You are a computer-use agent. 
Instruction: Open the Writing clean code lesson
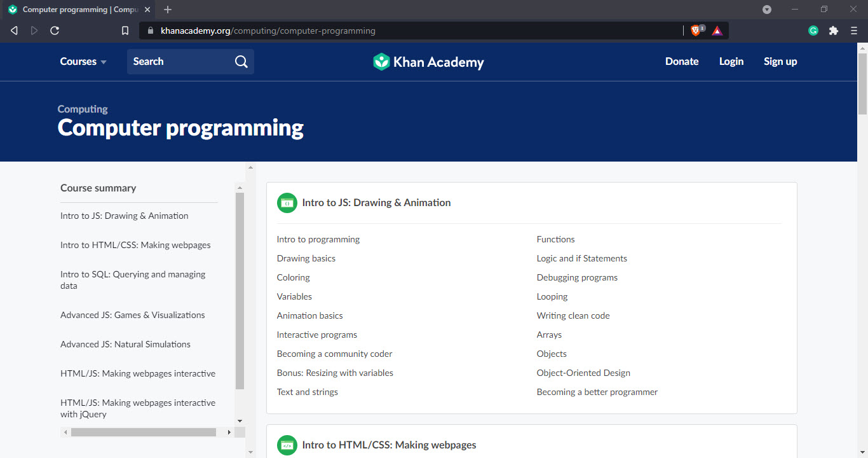pos(573,316)
